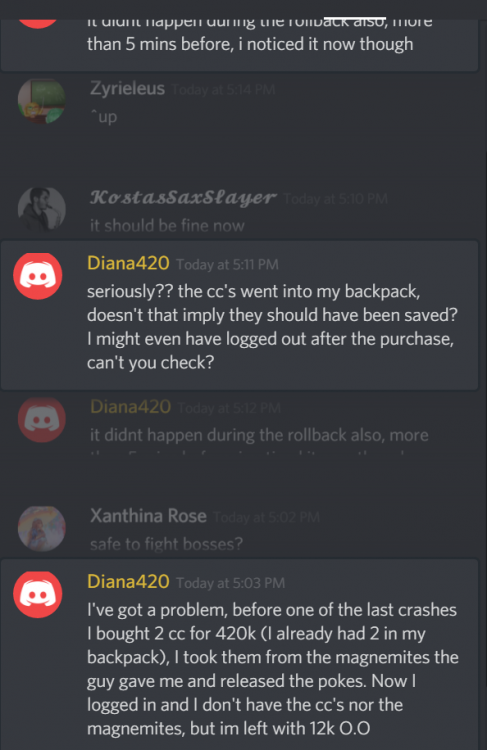Click partially visible red avatar at top
The image size is (487, 750).
pyautogui.click(x=38, y=24)
